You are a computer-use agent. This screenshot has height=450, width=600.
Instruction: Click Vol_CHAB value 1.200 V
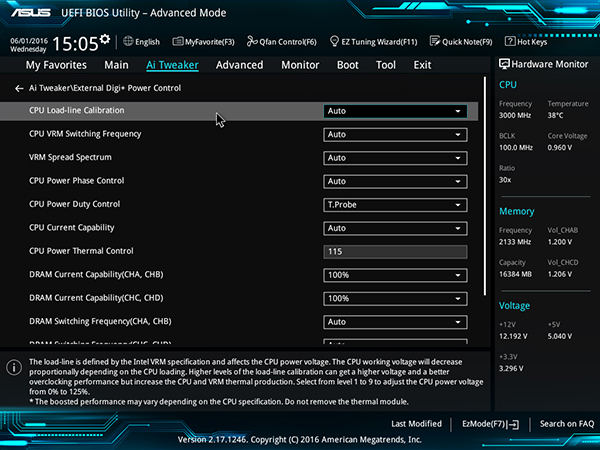click(x=559, y=242)
